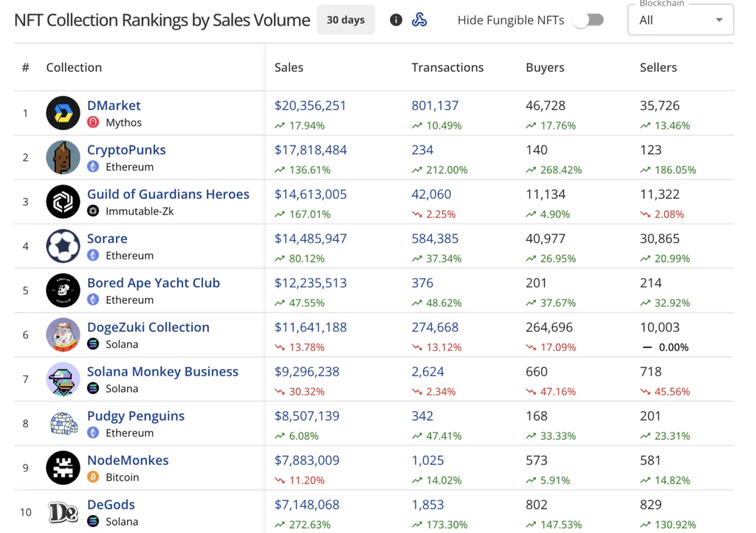Click the blue knot icon in header

(419, 20)
